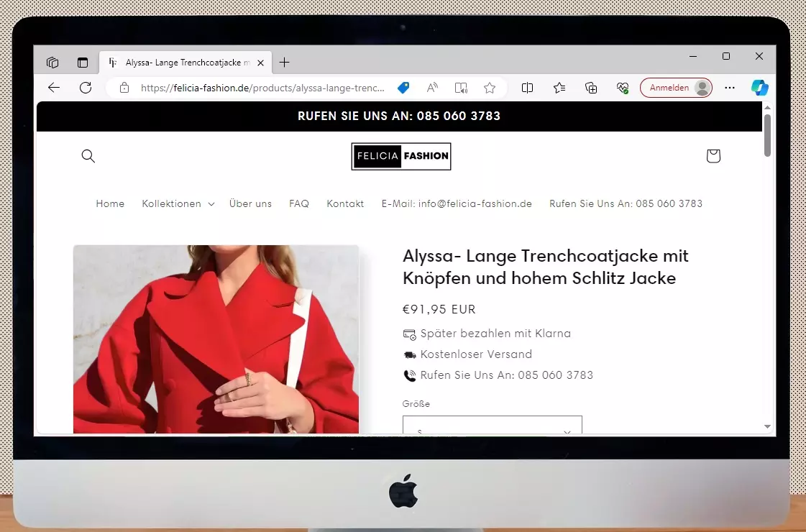Open the Größe size dropdown

click(x=493, y=425)
